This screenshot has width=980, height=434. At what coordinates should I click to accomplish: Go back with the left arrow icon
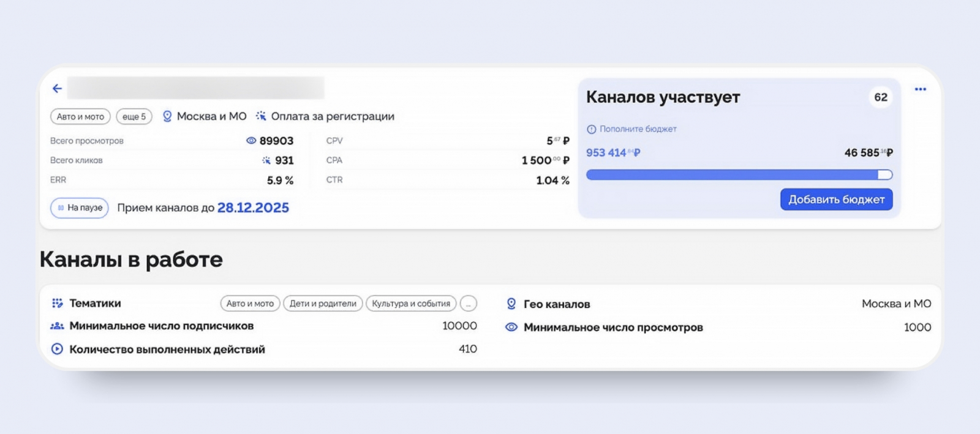pyautogui.click(x=57, y=88)
